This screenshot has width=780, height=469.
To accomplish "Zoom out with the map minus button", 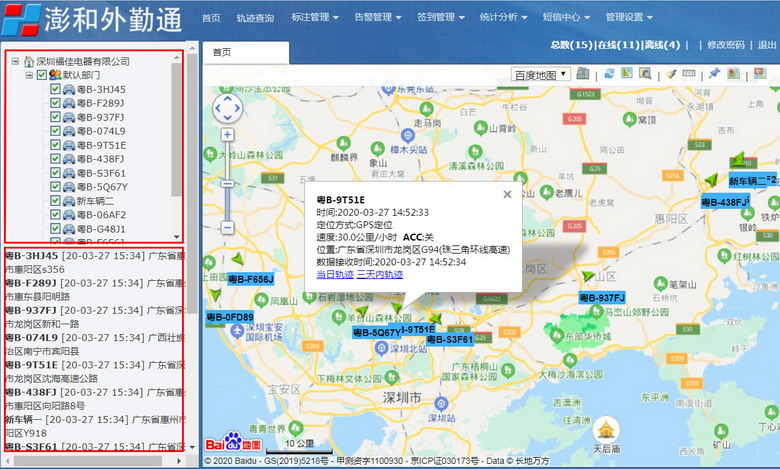I will pyautogui.click(x=227, y=228).
